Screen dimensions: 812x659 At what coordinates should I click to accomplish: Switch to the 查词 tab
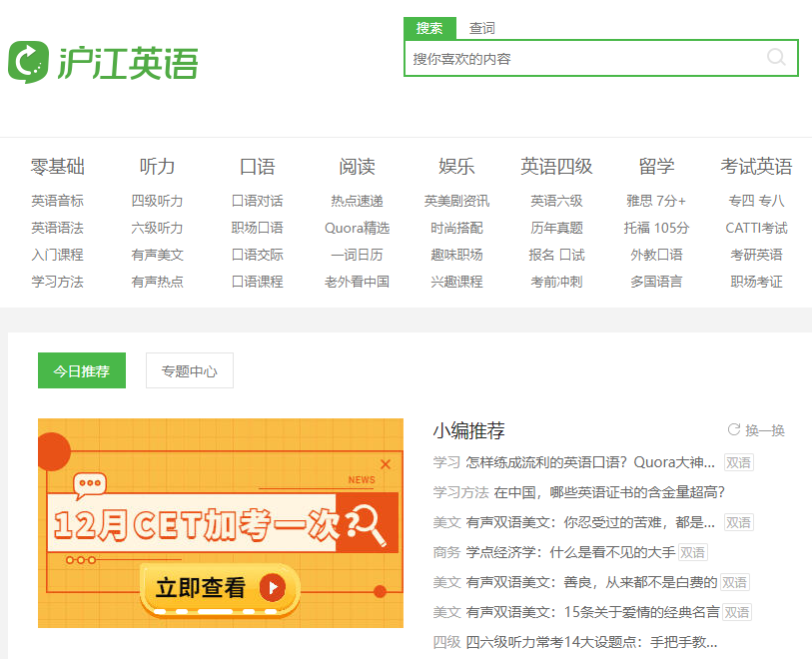pyautogui.click(x=482, y=27)
